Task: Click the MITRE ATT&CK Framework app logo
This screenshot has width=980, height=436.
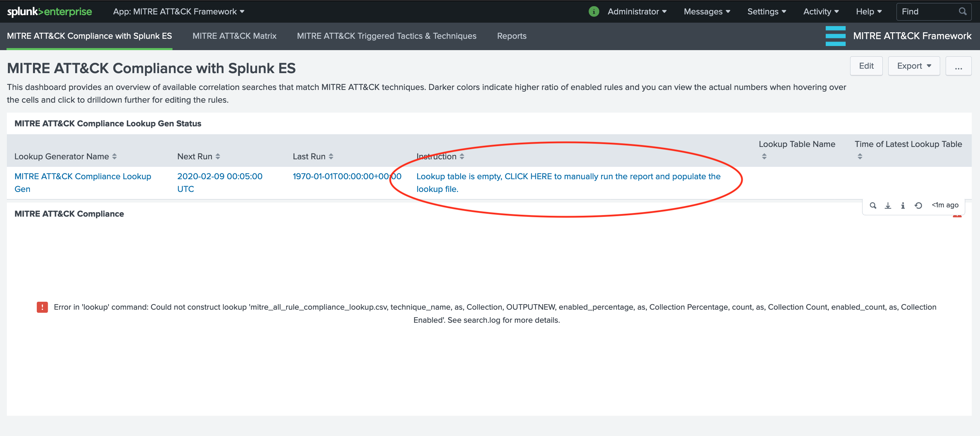Action: 835,36
